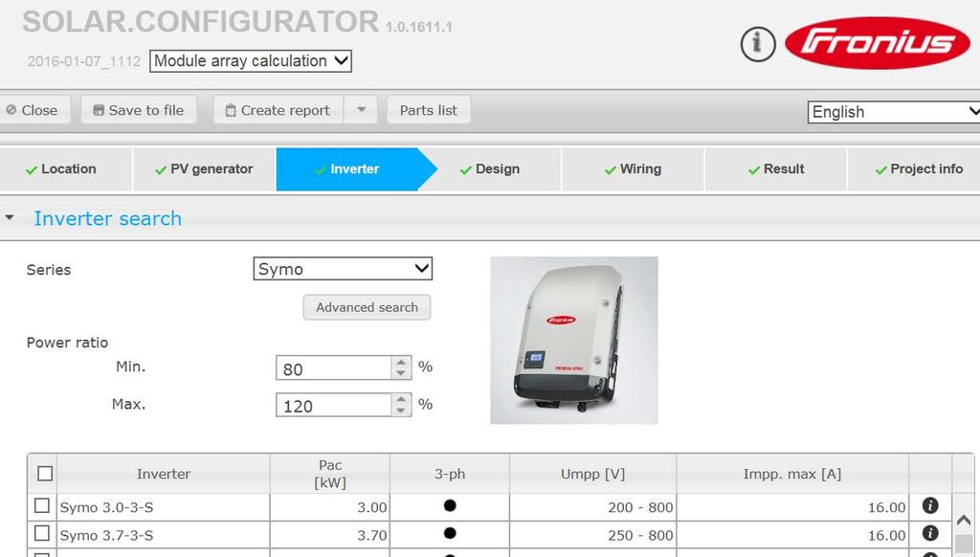Decrease the Max. power ratio value
Image resolution: width=980 pixels, height=557 pixels.
401,410
